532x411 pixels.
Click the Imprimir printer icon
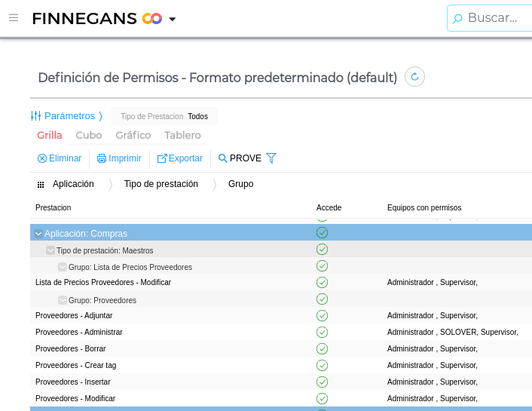tap(102, 158)
